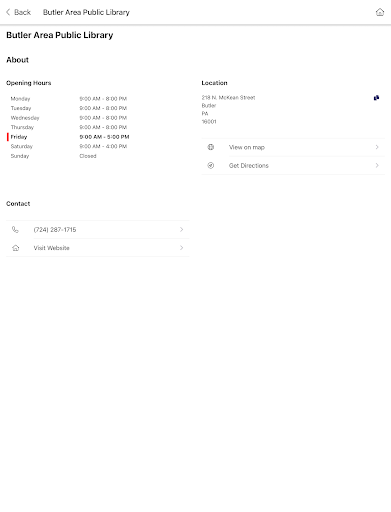Open View on map chevron
This screenshot has width=391, height=512.
tap(377, 147)
